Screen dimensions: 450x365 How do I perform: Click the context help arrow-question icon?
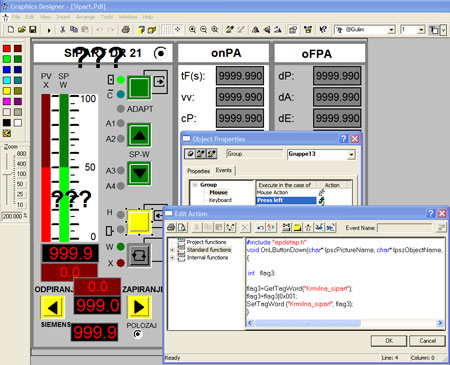[x=323, y=30]
